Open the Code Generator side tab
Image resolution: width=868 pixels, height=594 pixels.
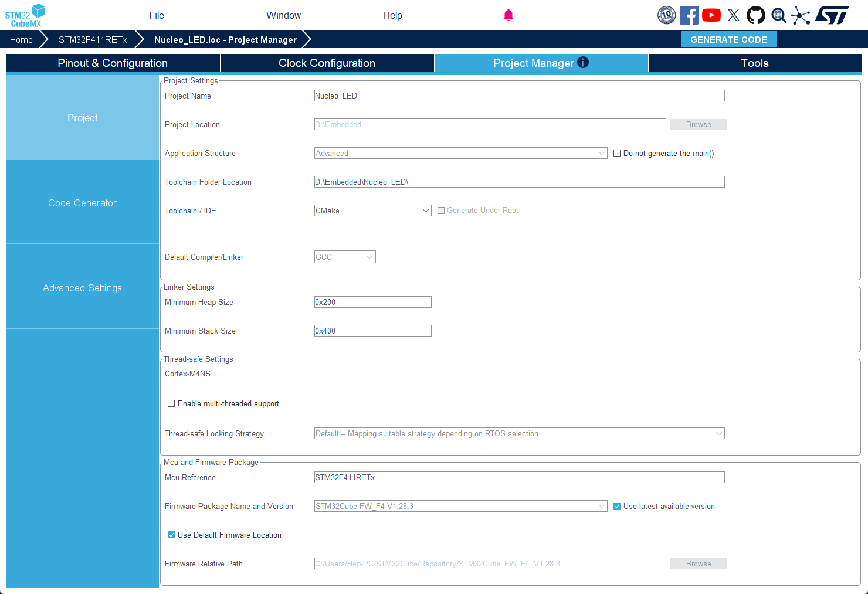(82, 202)
